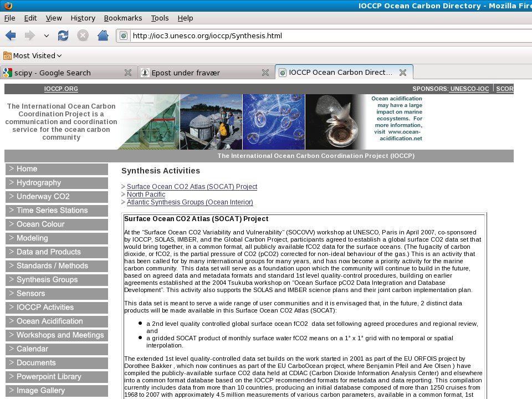Open the SCOR sponsor link
The width and height of the screenshot is (532, 399).
505,89
